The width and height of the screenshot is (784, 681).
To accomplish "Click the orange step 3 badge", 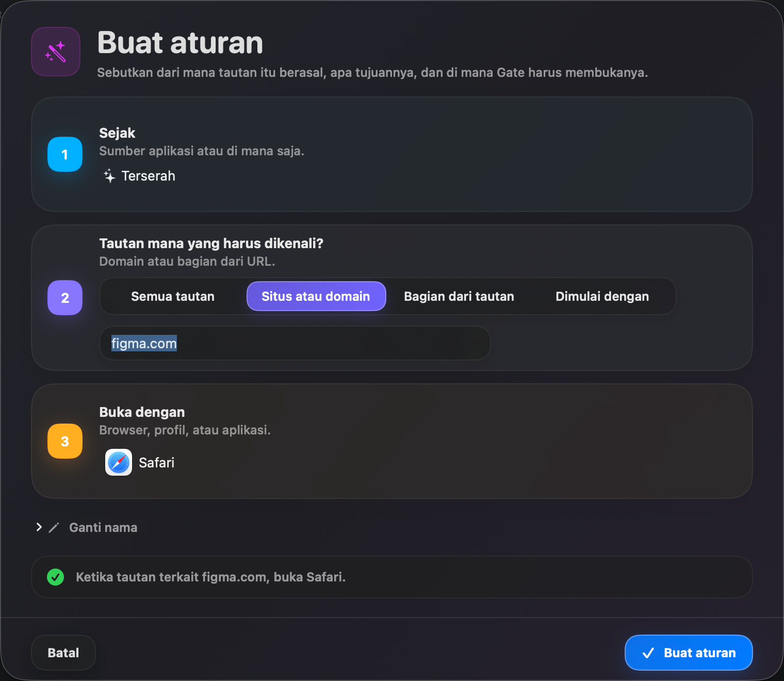I will coord(65,441).
